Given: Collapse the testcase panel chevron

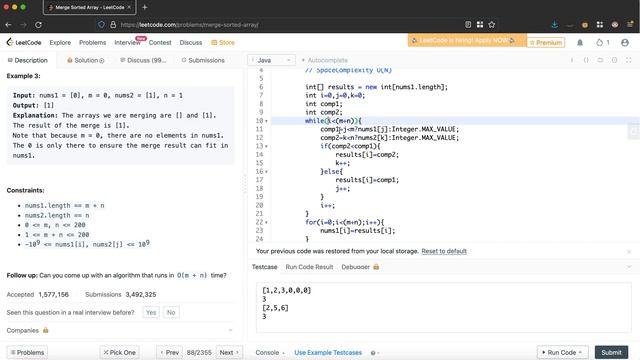Looking at the screenshot, I should [629, 267].
